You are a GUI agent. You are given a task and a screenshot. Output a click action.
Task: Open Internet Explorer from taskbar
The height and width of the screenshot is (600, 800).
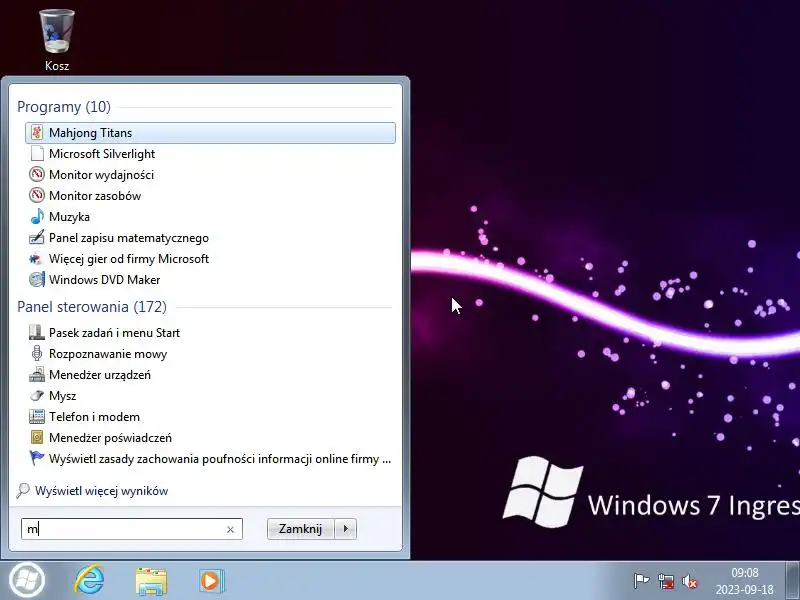point(89,581)
